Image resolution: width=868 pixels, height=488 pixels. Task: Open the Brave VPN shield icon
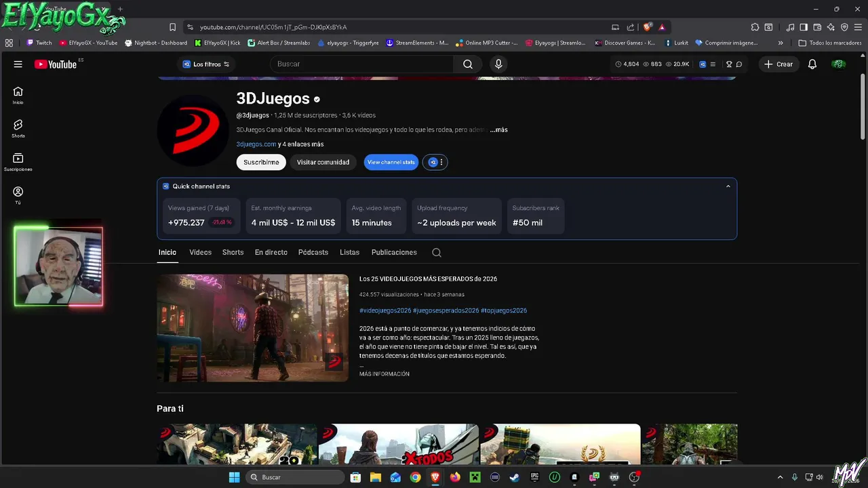click(844, 27)
